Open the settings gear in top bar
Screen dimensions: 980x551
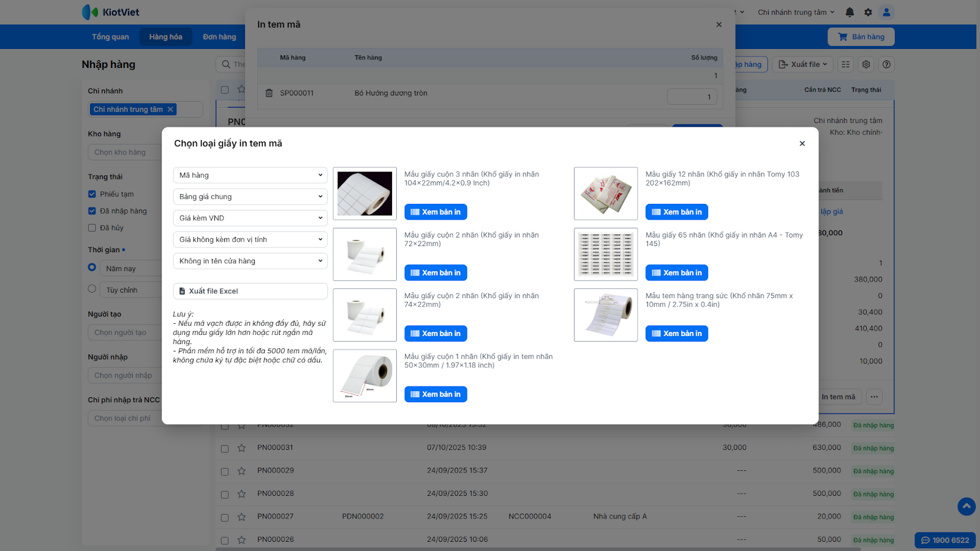tap(868, 12)
